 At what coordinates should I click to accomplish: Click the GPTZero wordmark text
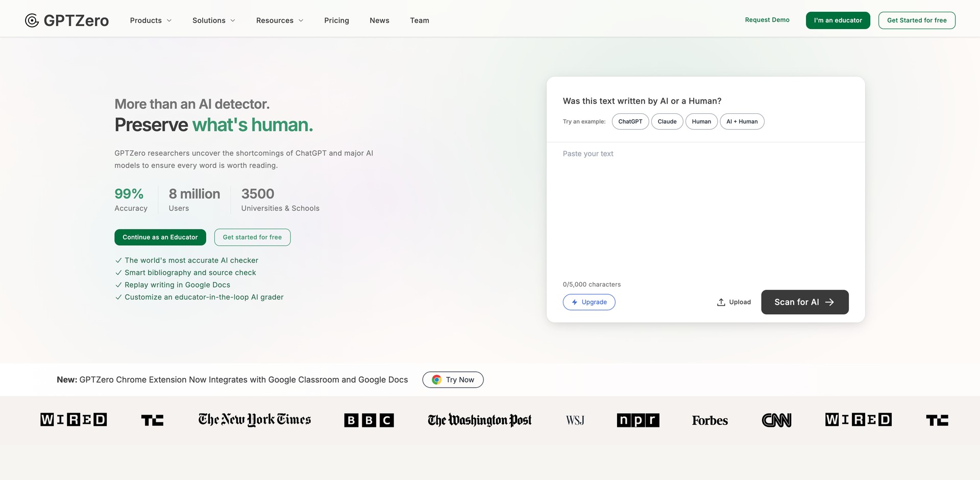(x=76, y=20)
